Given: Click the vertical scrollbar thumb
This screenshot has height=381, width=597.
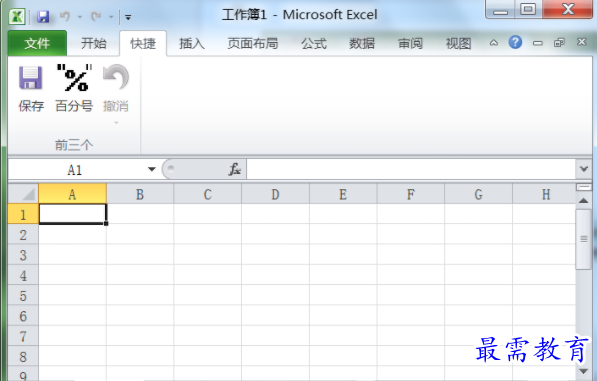Looking at the screenshot, I should (584, 239).
